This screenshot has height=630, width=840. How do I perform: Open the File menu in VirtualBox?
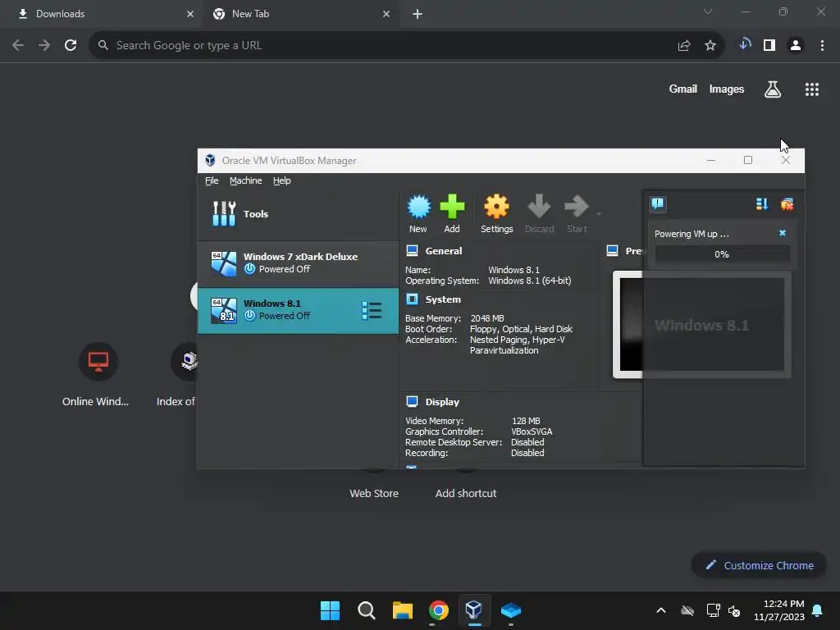point(212,180)
